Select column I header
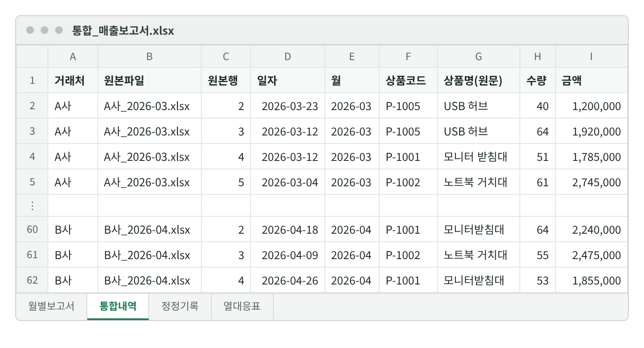The image size is (644, 348). (591, 57)
